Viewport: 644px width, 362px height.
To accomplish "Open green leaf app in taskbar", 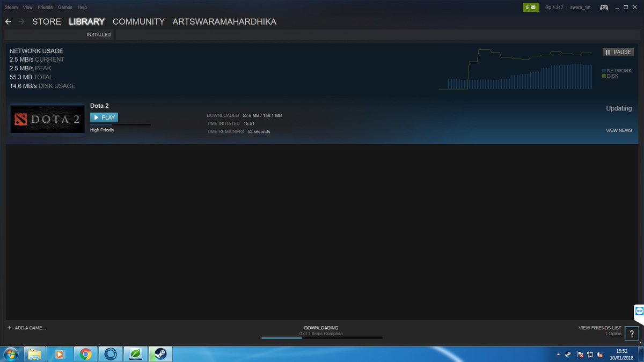I will tap(135, 354).
